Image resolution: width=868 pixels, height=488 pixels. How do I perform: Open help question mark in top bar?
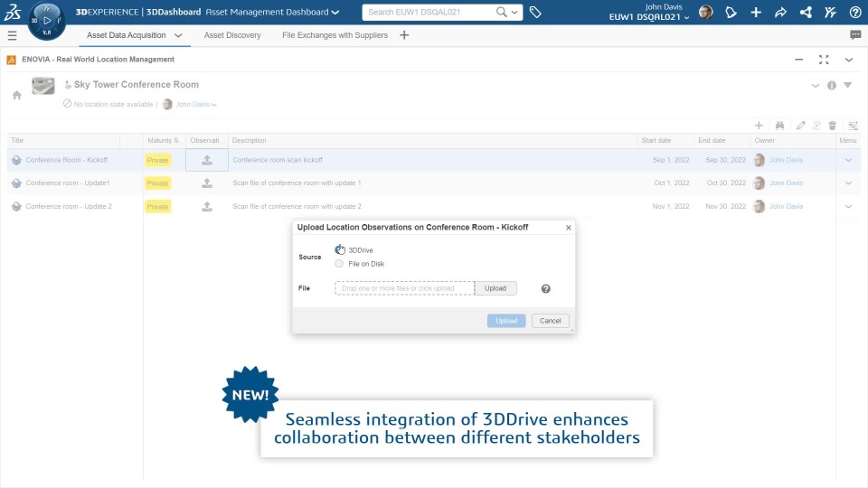[855, 12]
